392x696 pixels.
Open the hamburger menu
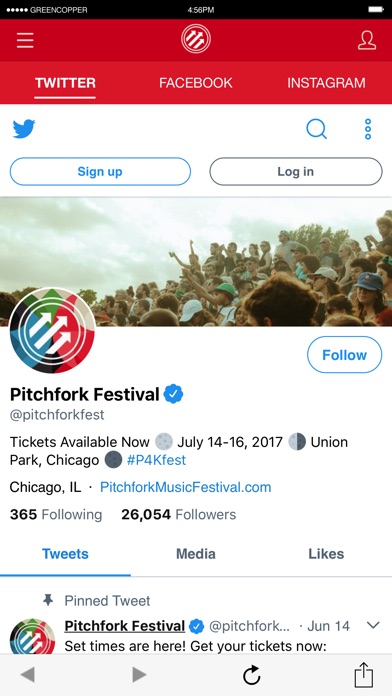coord(25,40)
